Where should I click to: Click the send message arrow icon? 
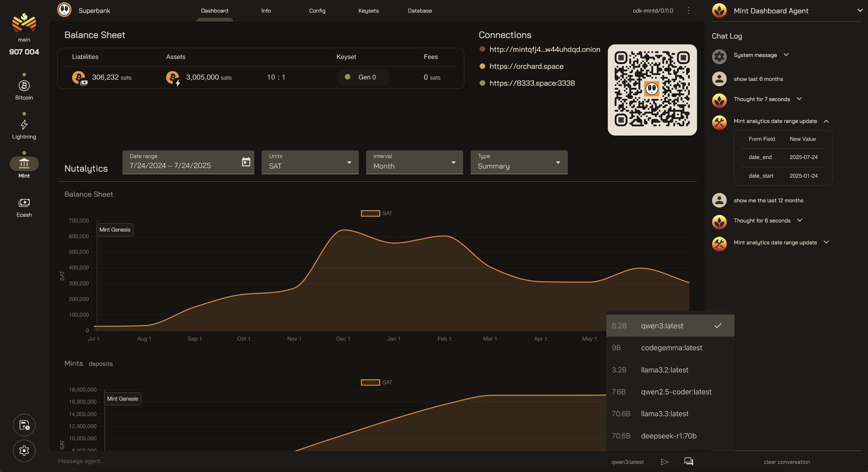point(664,462)
